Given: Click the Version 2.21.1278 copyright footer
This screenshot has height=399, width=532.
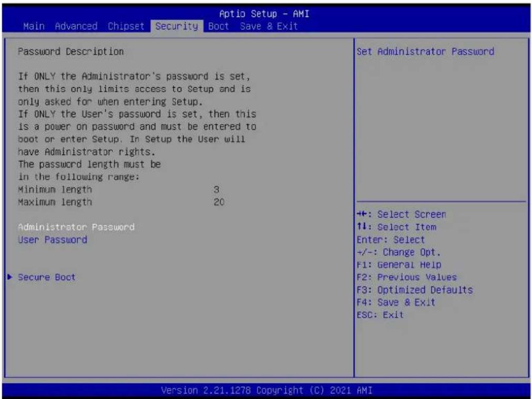Looking at the screenshot, I should point(267,390).
